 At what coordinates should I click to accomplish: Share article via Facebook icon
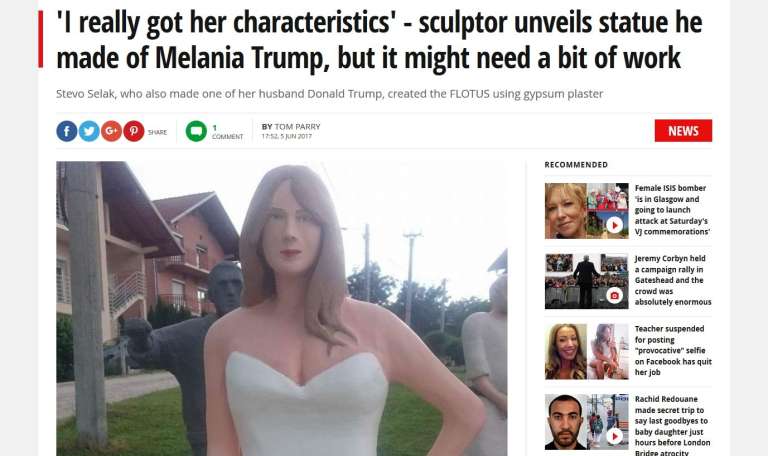pos(67,131)
